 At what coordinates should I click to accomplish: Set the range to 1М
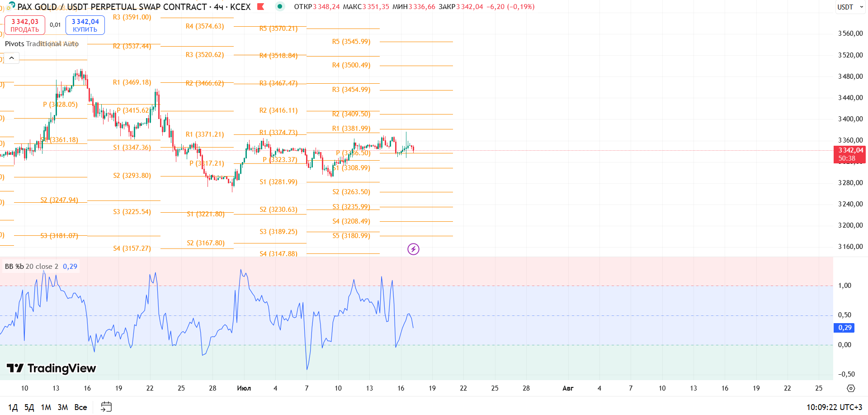coord(46,407)
